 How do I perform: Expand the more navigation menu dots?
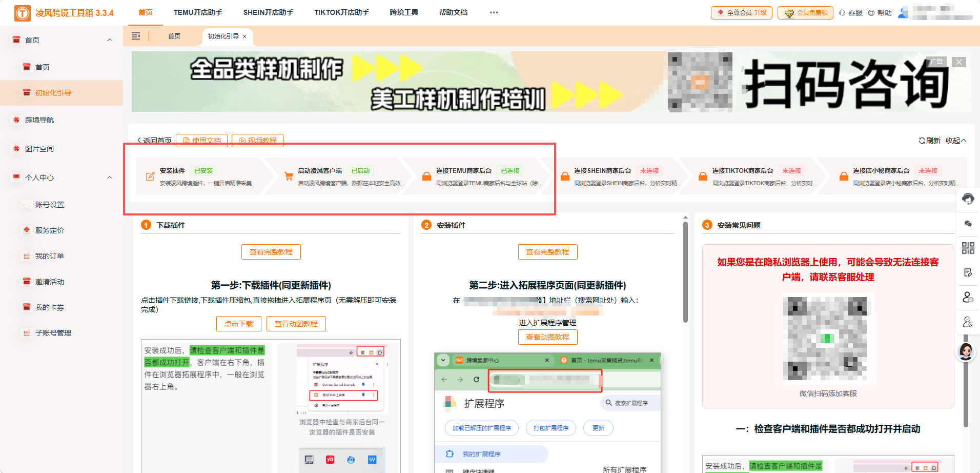pos(493,12)
